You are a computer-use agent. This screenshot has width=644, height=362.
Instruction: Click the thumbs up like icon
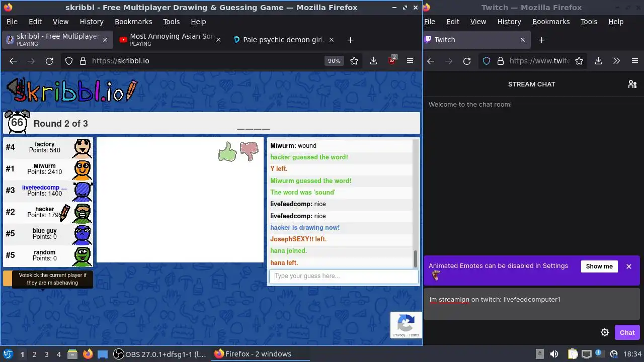click(x=227, y=151)
